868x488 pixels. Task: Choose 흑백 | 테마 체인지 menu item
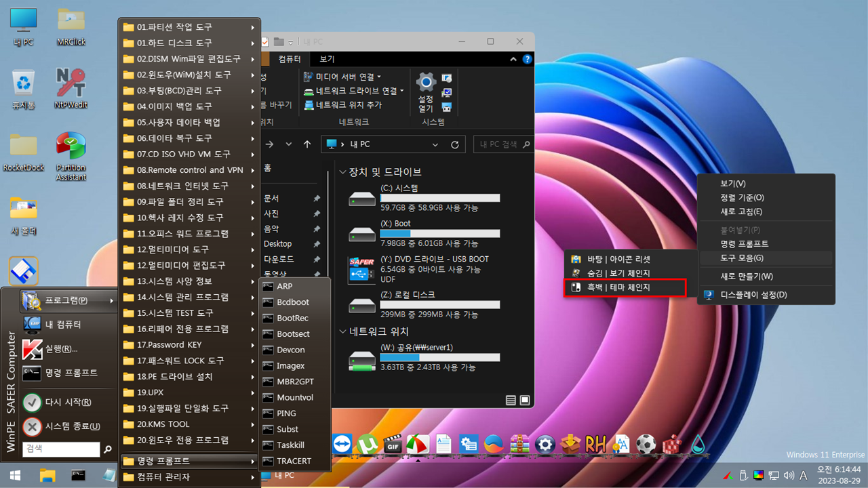pos(625,288)
